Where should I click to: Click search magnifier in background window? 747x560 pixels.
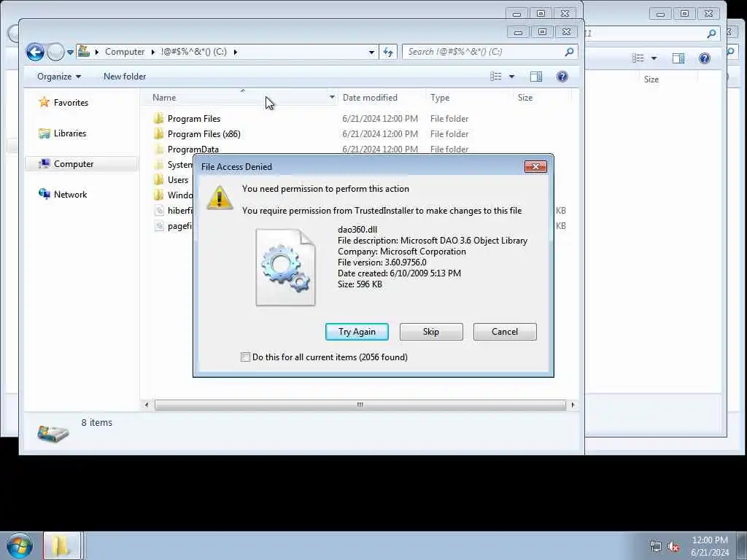(711, 34)
